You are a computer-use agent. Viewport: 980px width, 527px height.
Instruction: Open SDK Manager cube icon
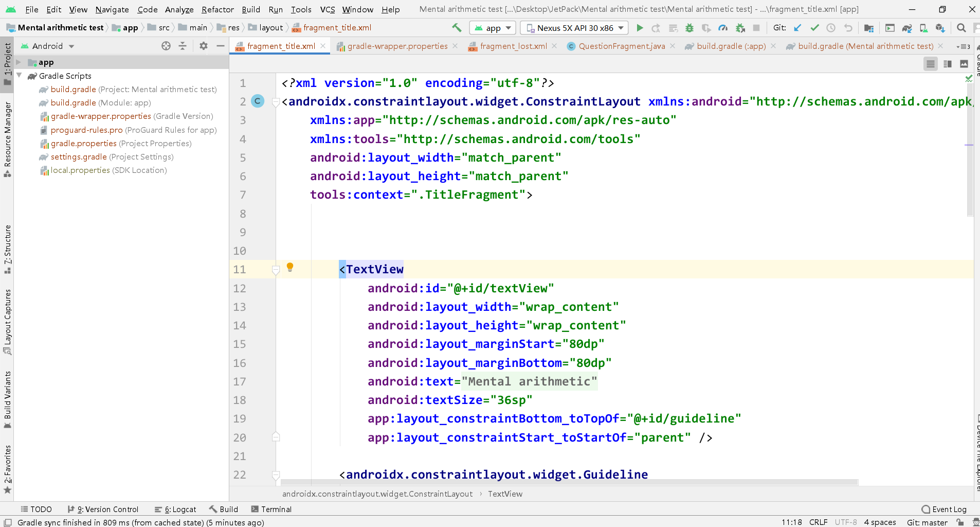pyautogui.click(x=940, y=28)
